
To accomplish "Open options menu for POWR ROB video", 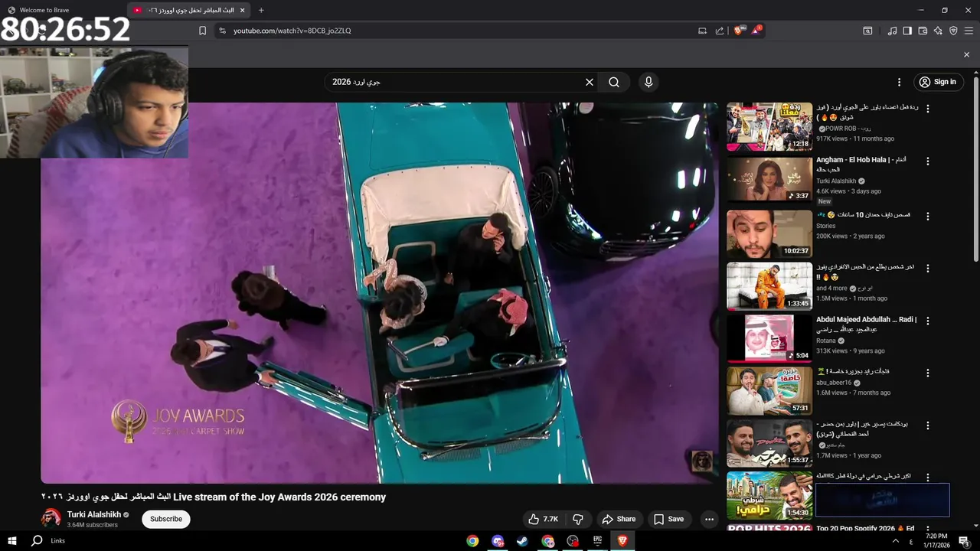I will (x=928, y=109).
